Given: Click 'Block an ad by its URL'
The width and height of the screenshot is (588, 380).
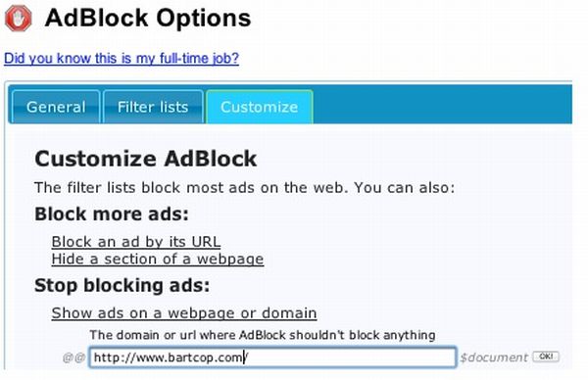Looking at the screenshot, I should (136, 242).
